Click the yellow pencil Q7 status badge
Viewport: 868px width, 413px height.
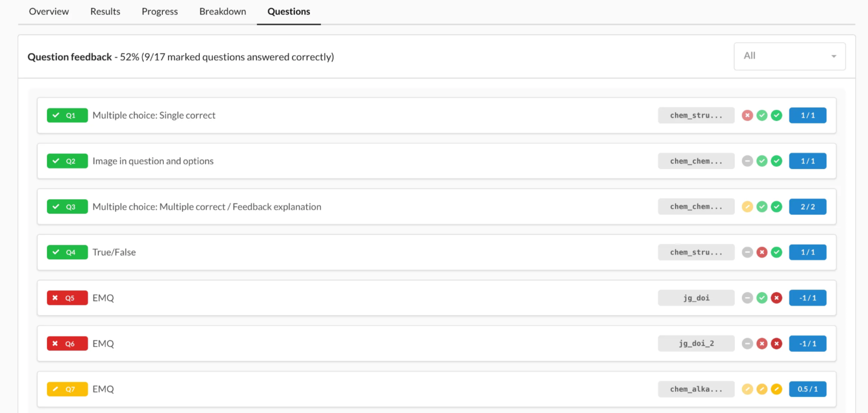pos(67,389)
